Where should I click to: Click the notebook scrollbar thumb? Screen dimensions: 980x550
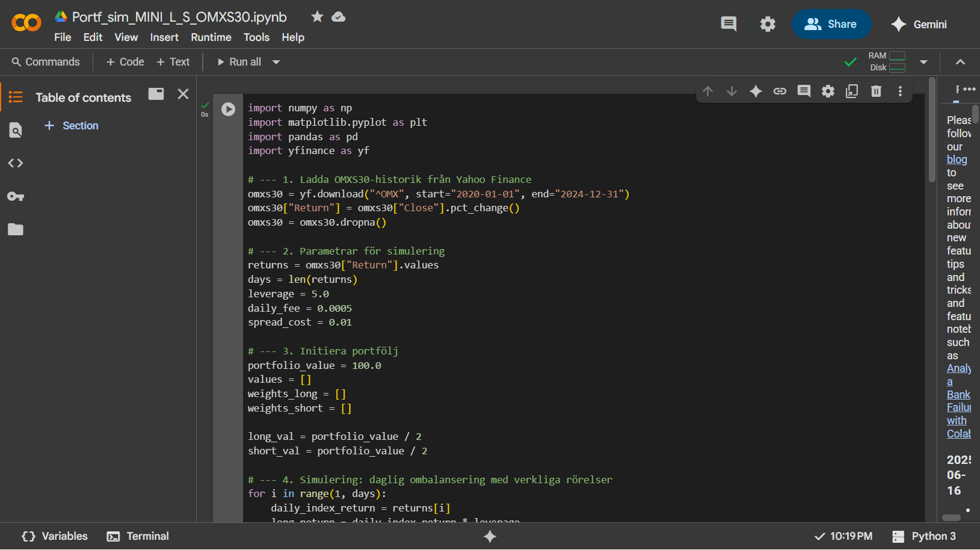click(x=932, y=129)
